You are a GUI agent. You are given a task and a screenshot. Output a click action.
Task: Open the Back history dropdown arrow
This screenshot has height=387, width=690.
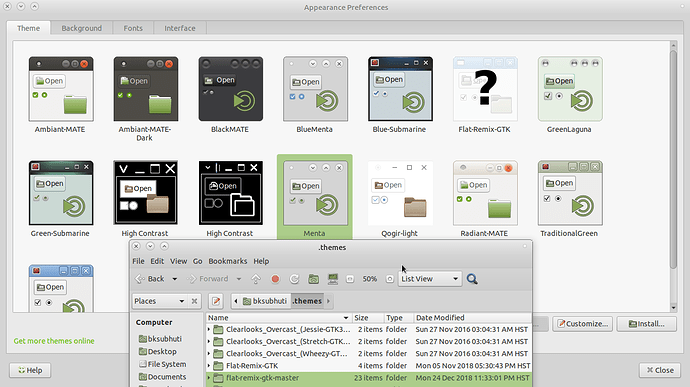174,279
